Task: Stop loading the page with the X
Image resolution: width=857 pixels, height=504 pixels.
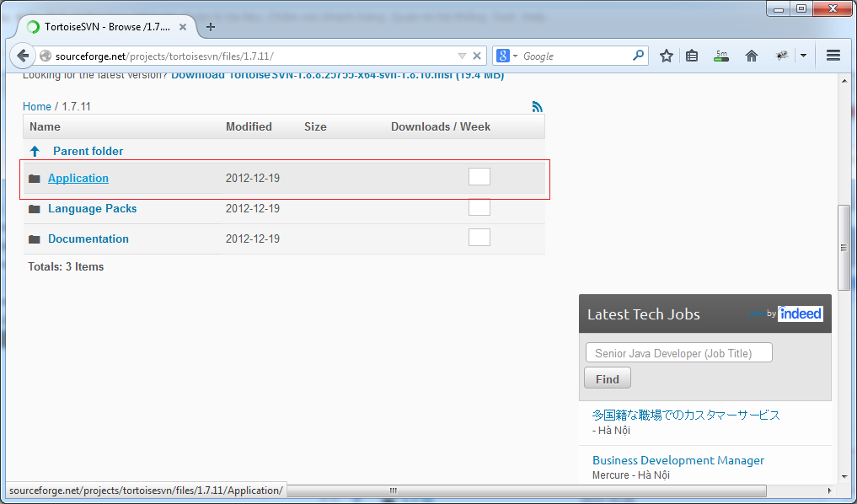Action: tap(477, 56)
